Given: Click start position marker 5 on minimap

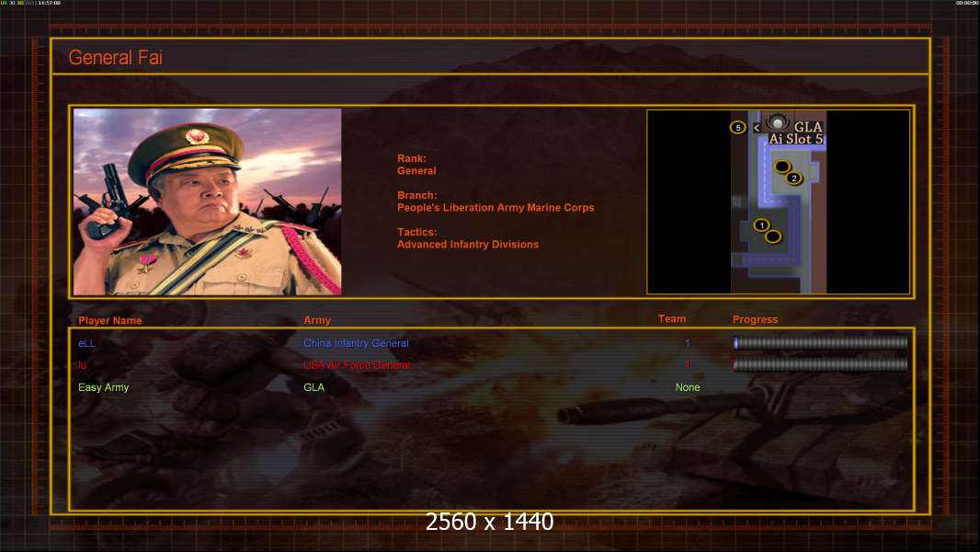Looking at the screenshot, I should [x=738, y=128].
